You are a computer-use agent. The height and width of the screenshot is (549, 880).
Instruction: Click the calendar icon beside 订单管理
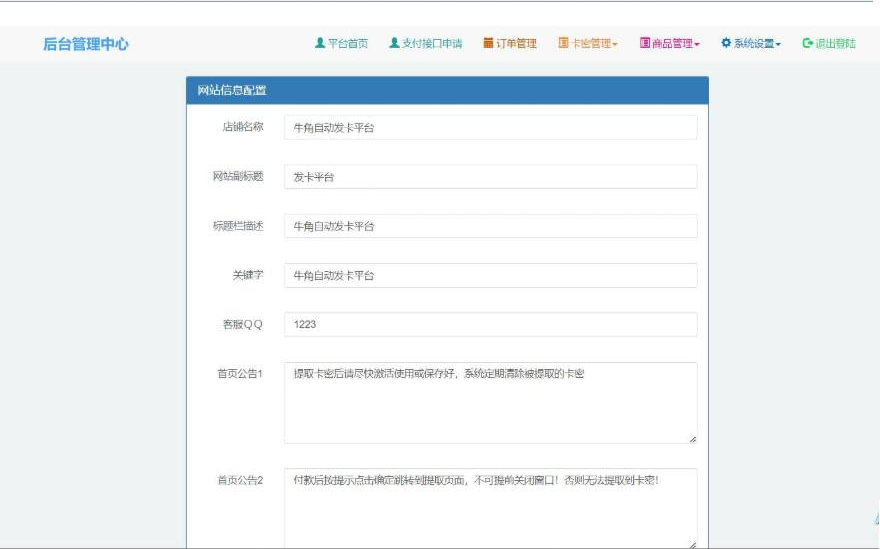[488, 43]
